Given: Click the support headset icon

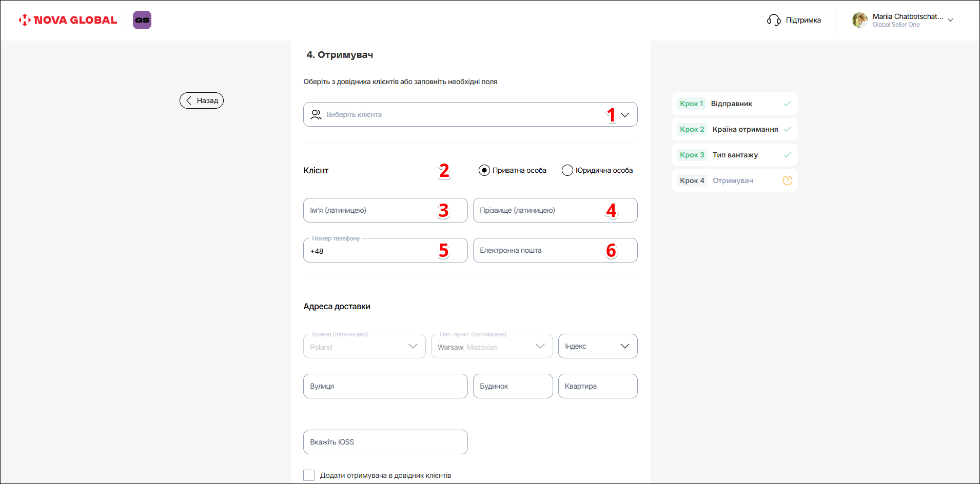Looking at the screenshot, I should (x=773, y=20).
